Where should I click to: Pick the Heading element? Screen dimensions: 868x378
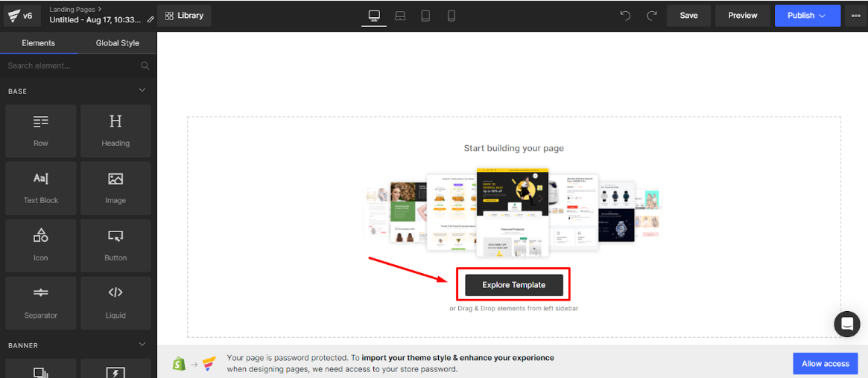(x=115, y=131)
